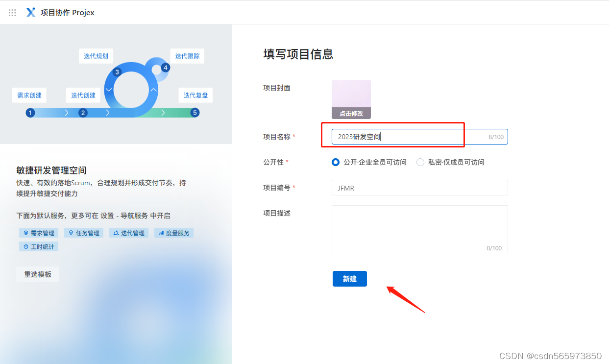Click the 填写项目信息 heading

coord(298,54)
